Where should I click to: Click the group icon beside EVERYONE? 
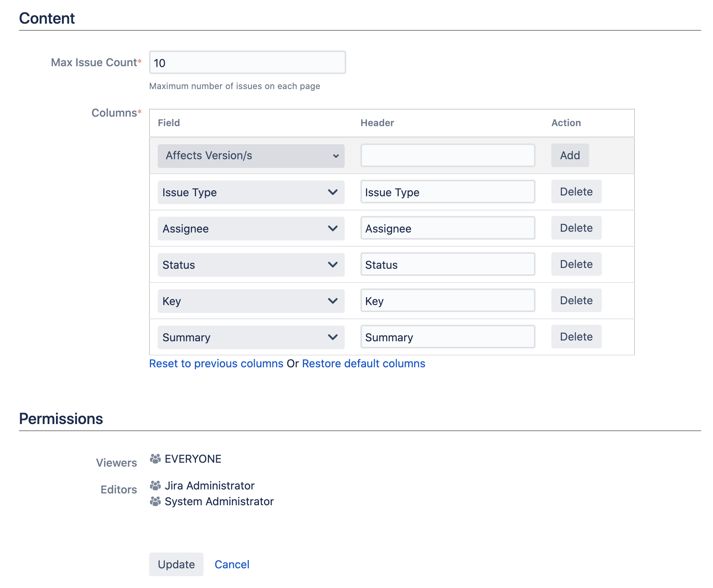[155, 459]
